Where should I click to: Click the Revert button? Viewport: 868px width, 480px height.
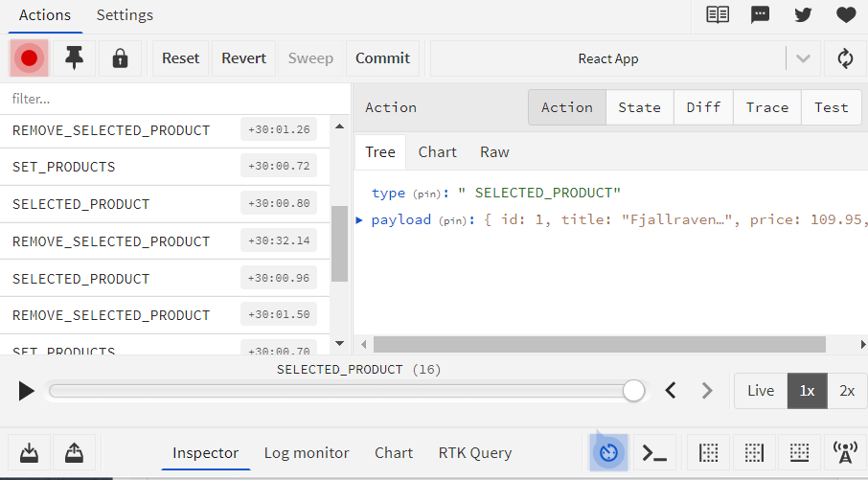click(x=243, y=58)
